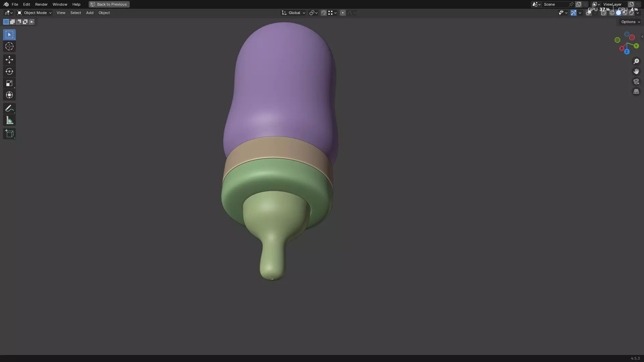The width and height of the screenshot is (644, 362).
Task: Click Back to Previous button
Action: point(109,4)
